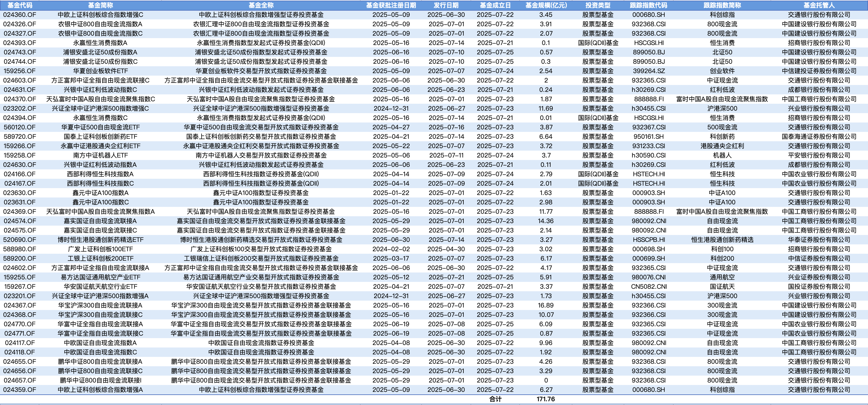Click the 跟踪指数代码 column header
868x405 pixels.
point(649,5)
